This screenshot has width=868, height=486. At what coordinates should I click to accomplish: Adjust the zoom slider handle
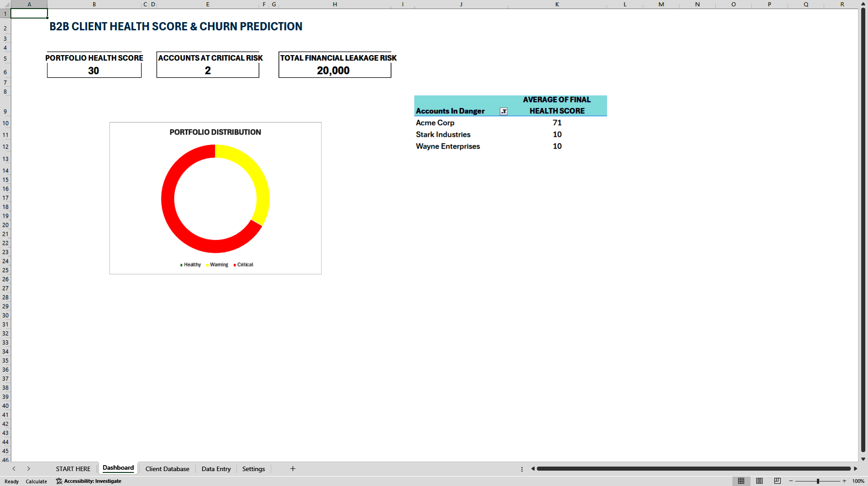coord(818,481)
